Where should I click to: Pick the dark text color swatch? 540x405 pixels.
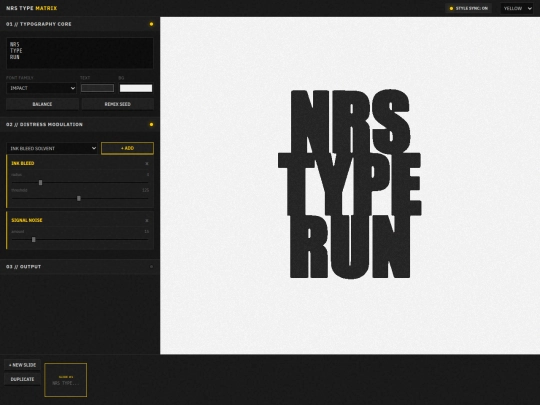[97, 88]
